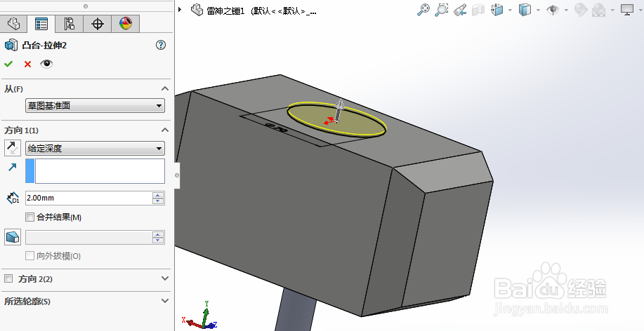Screen dimensions: 644x331
Task: Open the Apply Scene dropdown arrow
Action: click(x=612, y=10)
